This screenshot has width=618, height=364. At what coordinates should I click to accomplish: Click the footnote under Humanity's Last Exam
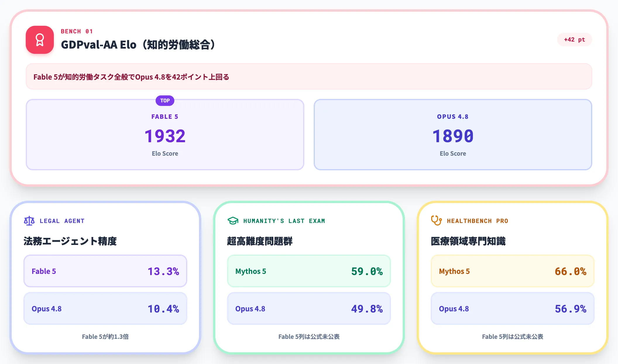coord(309,336)
